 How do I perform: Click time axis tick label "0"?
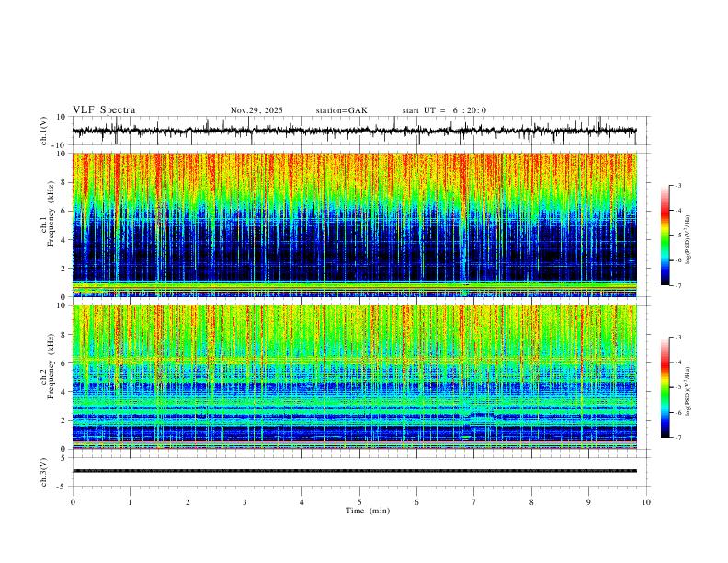coord(73,502)
